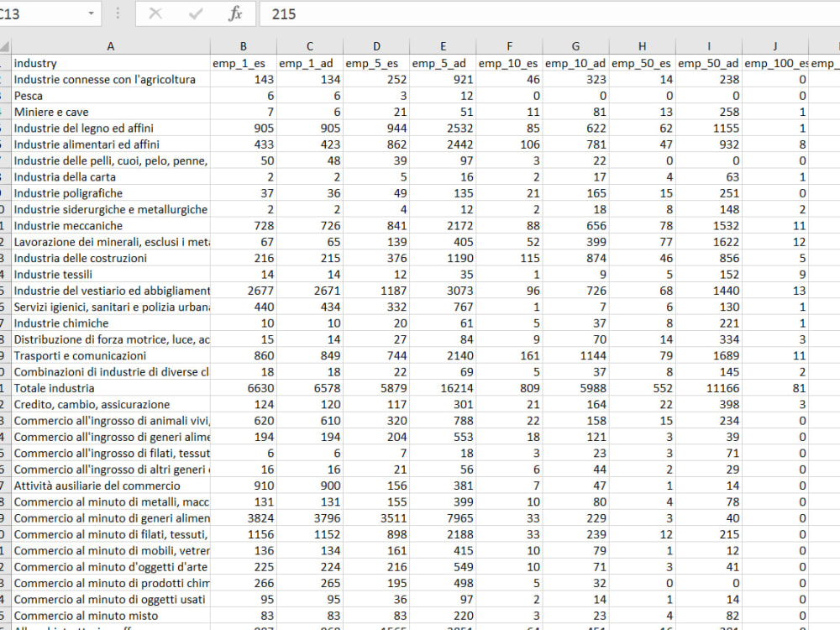Select column J header

coord(774,46)
